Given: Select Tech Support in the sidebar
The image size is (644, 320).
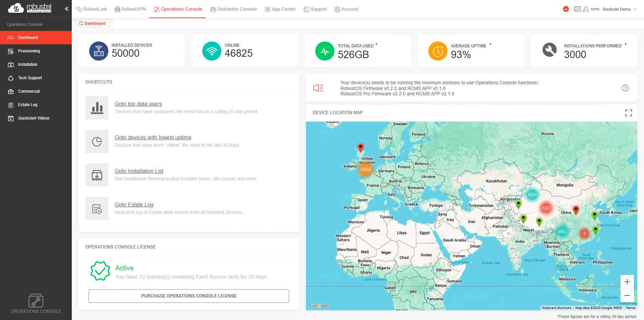Looking at the screenshot, I should click(x=30, y=78).
